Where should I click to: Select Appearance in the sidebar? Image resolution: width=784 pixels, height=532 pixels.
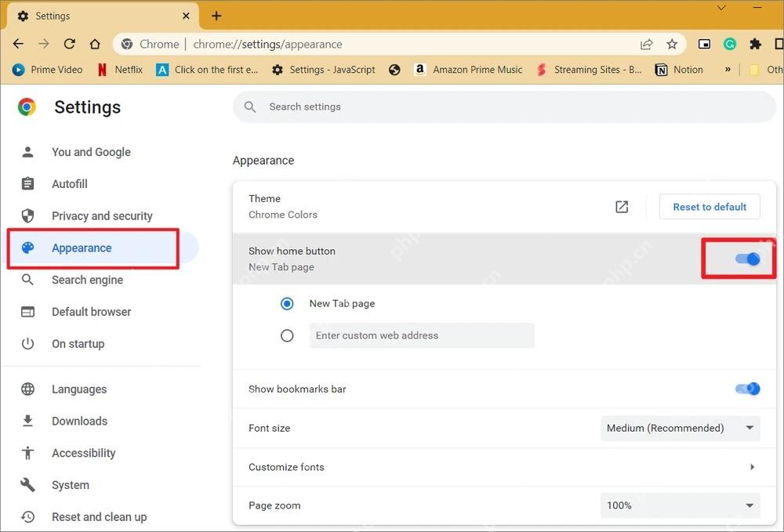(x=82, y=248)
